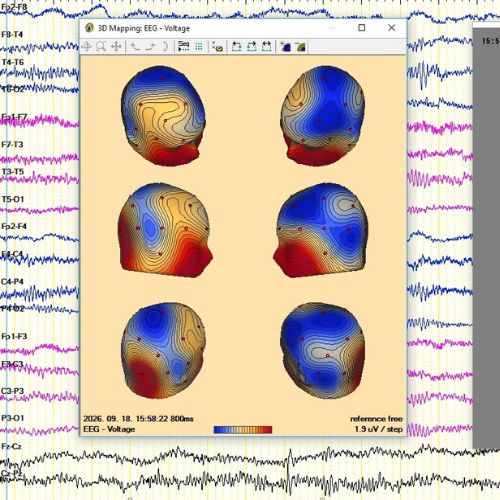
Task: Click the voltage color scale bar
Action: pos(243,430)
